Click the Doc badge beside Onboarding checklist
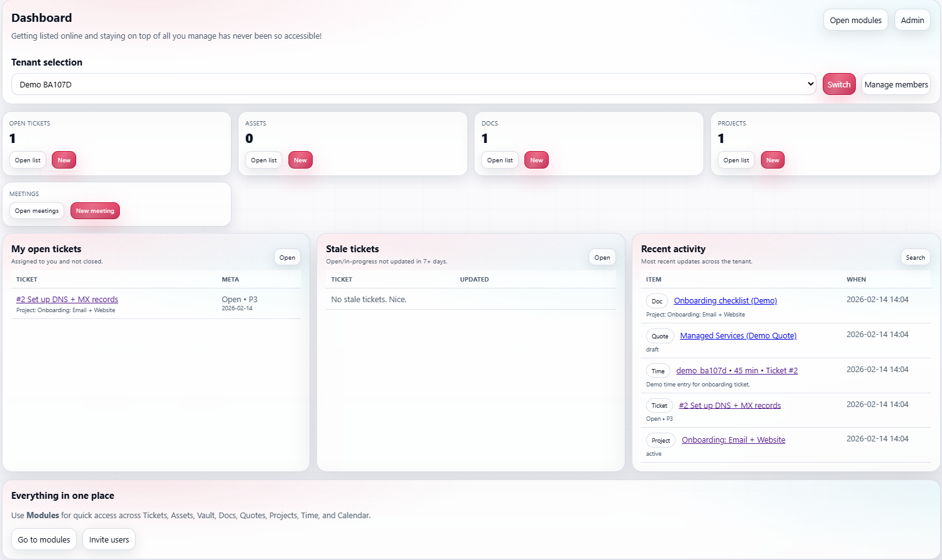942x560 pixels. (x=657, y=300)
